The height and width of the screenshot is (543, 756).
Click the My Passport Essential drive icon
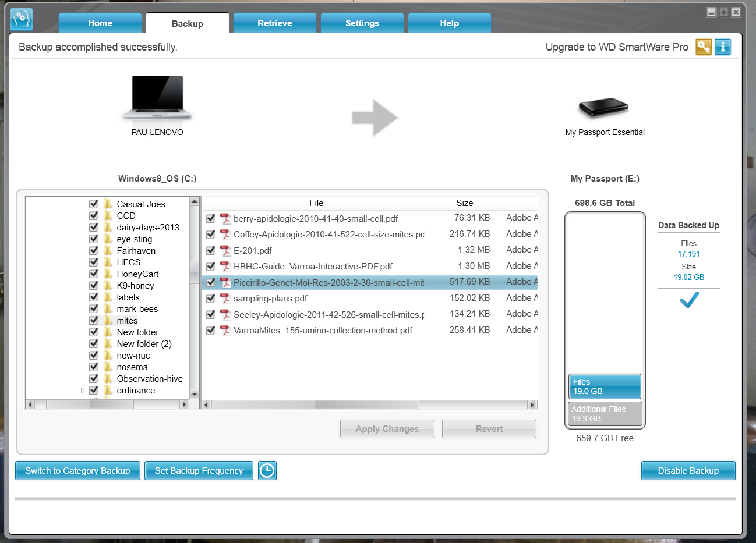click(x=603, y=108)
